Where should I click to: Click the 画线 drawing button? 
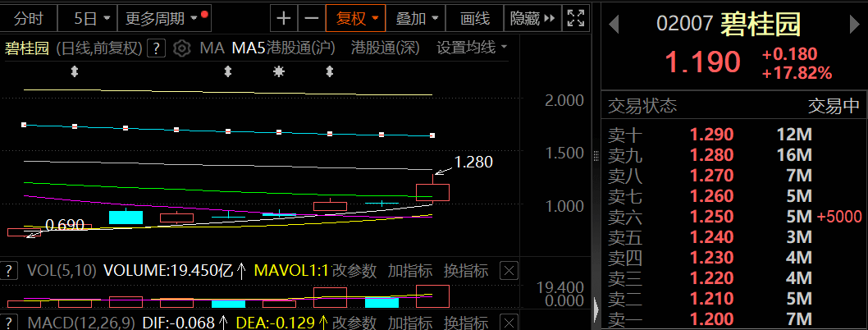(x=475, y=17)
